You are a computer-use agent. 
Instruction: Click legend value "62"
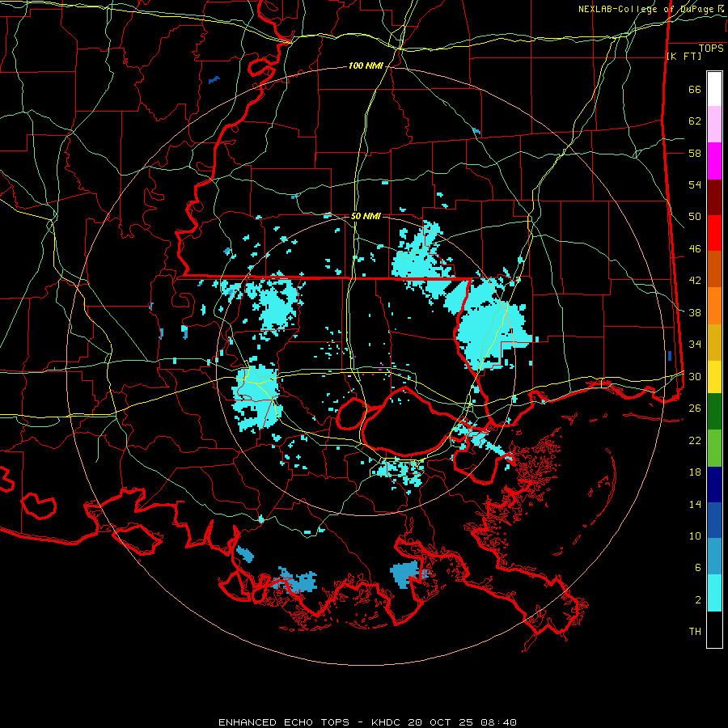(x=695, y=121)
